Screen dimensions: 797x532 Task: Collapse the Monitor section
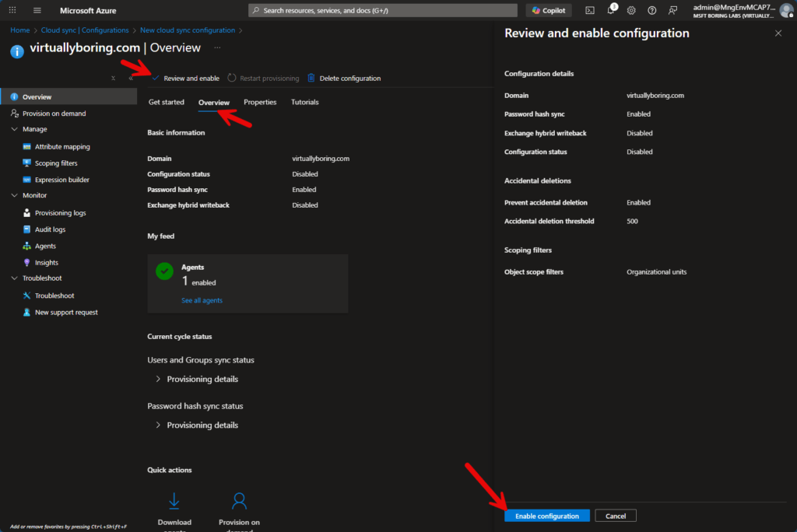tap(14, 195)
